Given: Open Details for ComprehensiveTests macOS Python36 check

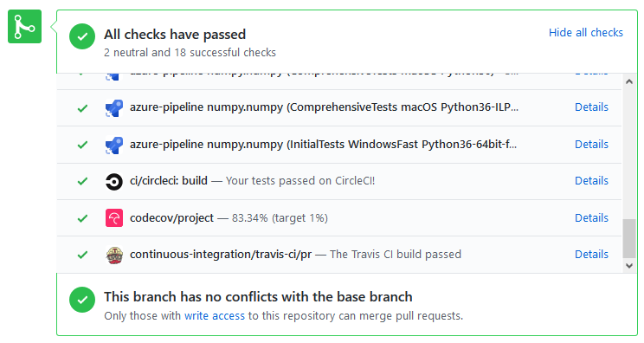Looking at the screenshot, I should coord(591,107).
